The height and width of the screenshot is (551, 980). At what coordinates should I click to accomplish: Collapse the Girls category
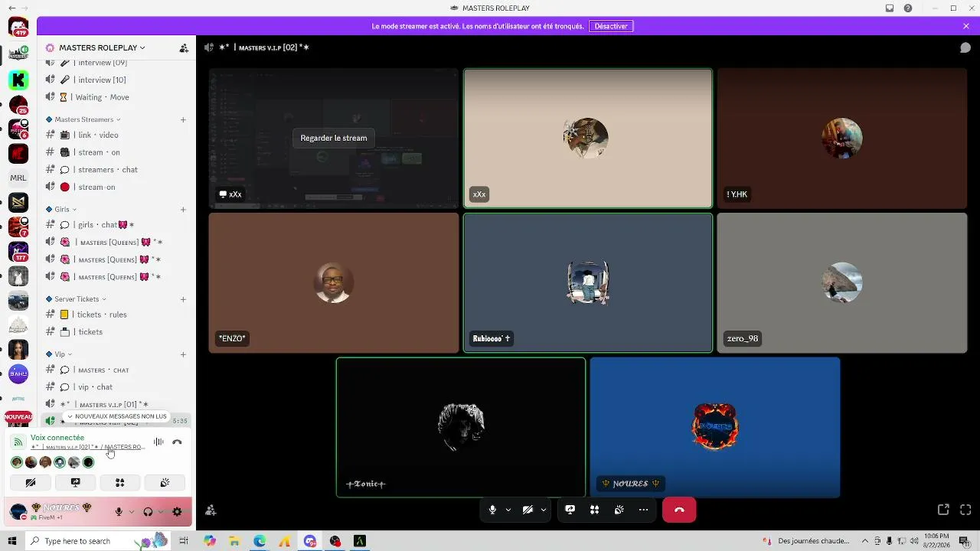click(x=61, y=209)
